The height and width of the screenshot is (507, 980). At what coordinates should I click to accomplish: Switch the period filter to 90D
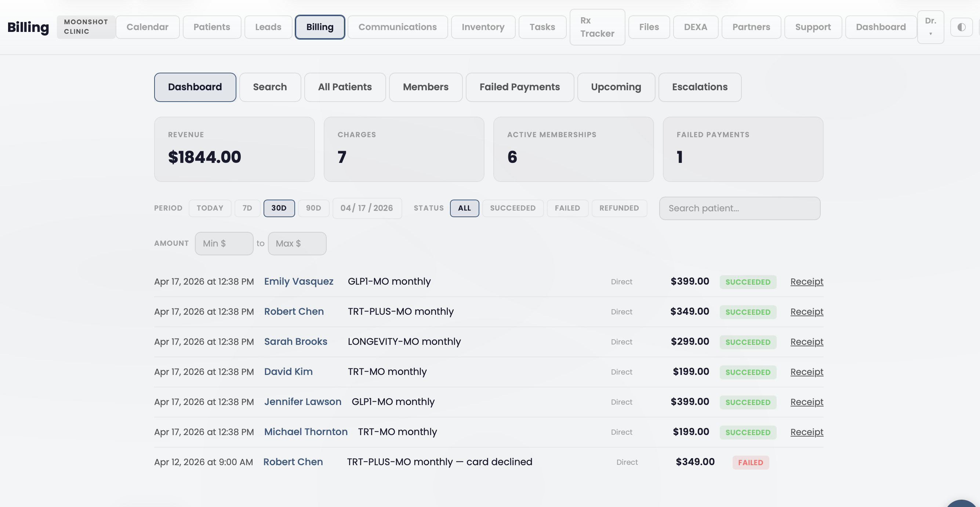[x=313, y=208]
